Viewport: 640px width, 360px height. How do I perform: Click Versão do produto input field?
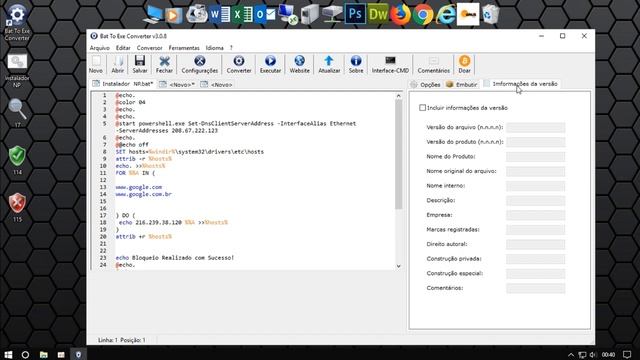click(x=536, y=142)
